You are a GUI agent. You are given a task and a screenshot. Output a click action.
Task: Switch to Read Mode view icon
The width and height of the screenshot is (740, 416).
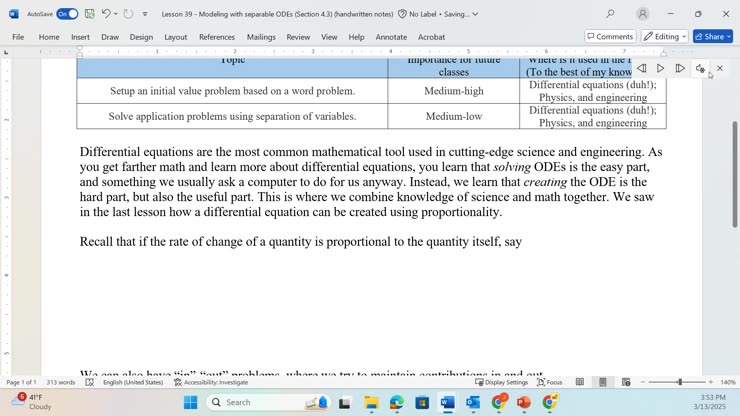point(580,382)
